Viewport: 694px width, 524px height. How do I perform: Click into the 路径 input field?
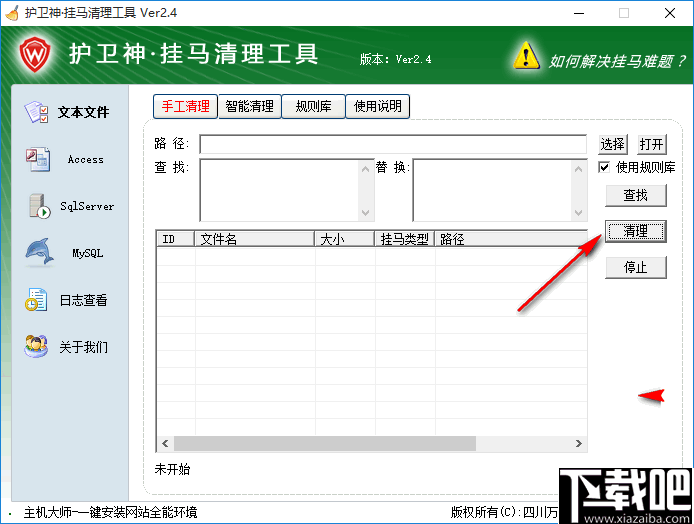pyautogui.click(x=393, y=144)
